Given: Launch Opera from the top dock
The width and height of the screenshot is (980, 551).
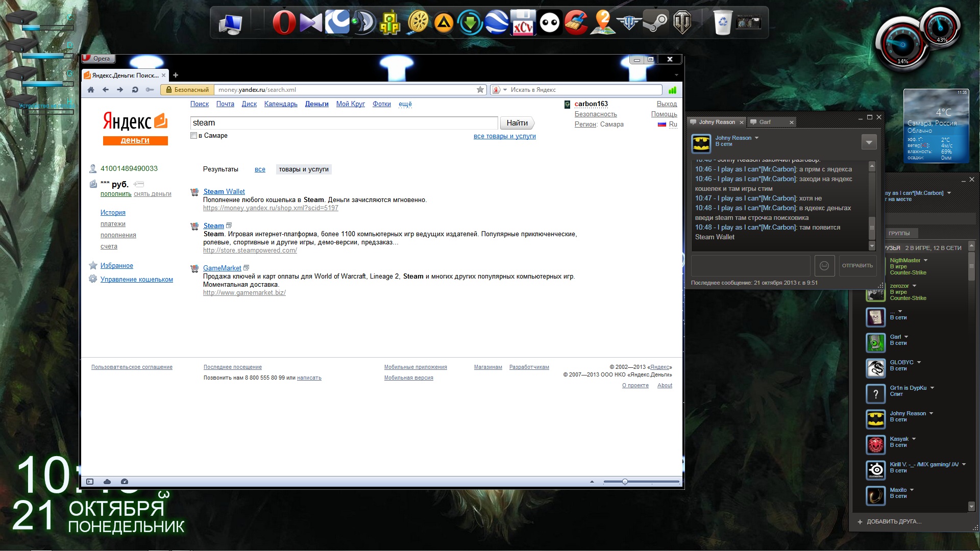Looking at the screenshot, I should point(284,23).
